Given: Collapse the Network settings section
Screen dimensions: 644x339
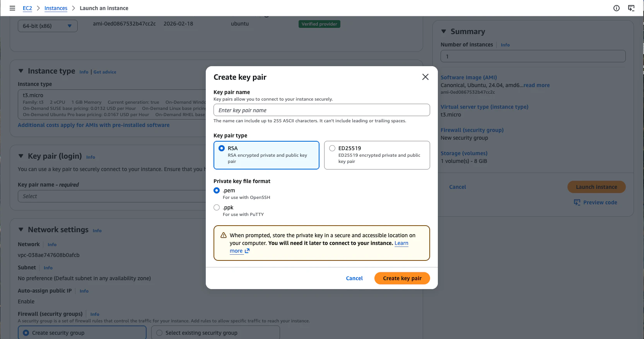Looking at the screenshot, I should coord(21,230).
